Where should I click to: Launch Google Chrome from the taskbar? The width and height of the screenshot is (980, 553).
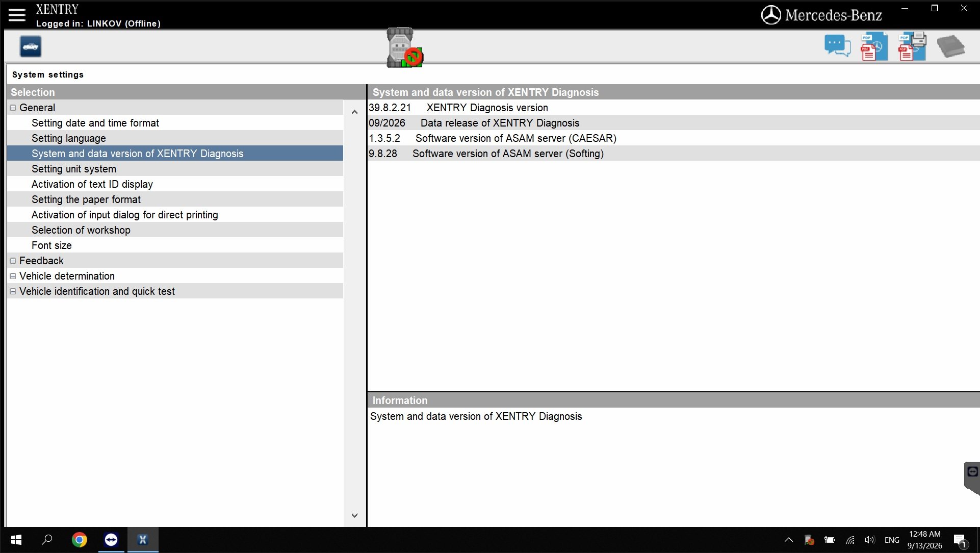click(x=79, y=540)
